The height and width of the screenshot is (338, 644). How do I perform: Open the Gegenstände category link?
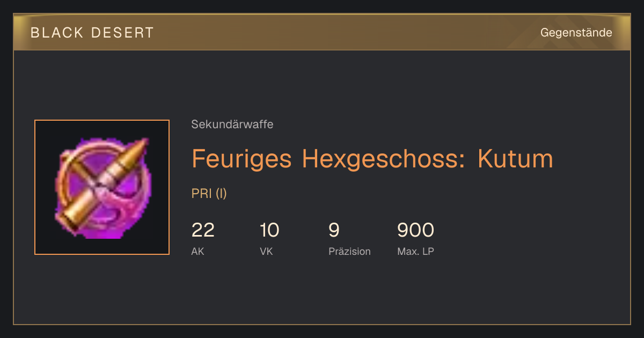point(576,33)
